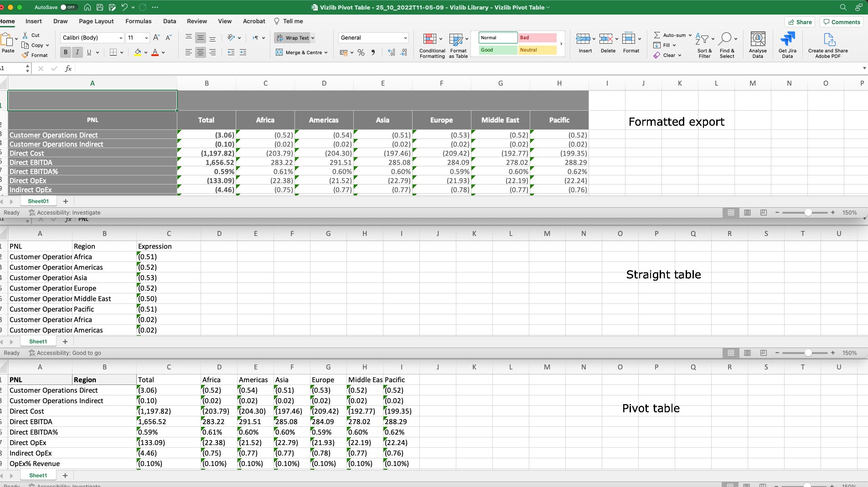Click the Delete cells icon
868x487 pixels.
[606, 39]
